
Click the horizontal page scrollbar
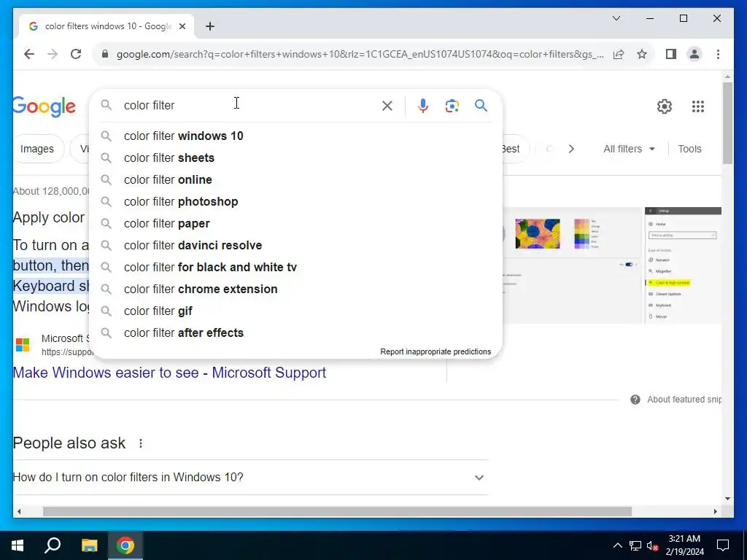coord(337,511)
